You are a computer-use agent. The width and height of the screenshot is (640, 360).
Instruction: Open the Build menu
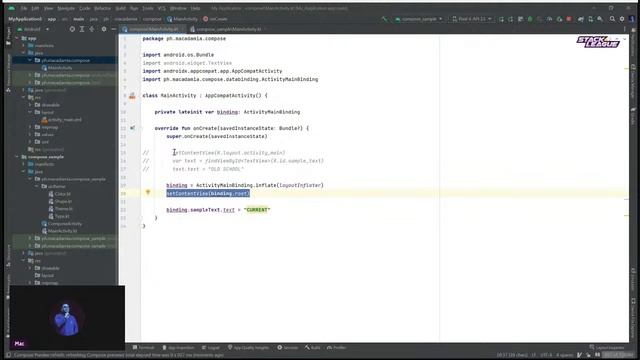120,8
